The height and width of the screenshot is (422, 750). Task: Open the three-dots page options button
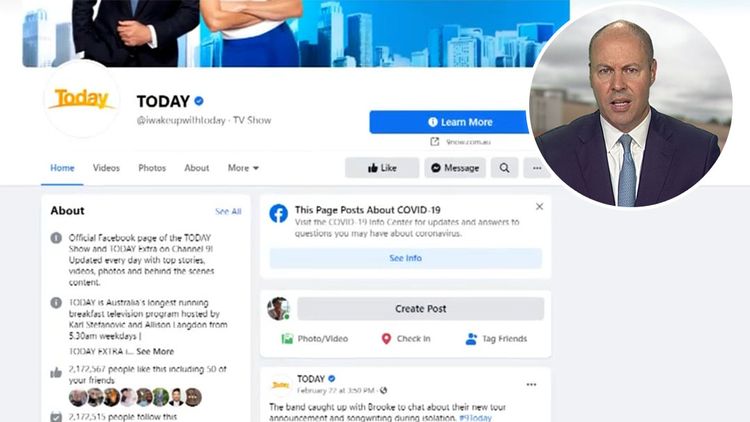click(x=537, y=168)
